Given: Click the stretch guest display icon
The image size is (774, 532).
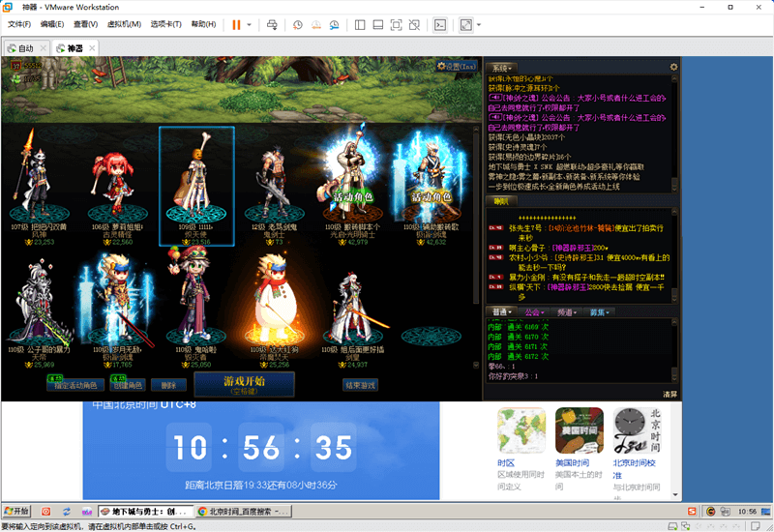Looking at the screenshot, I should point(465,25).
